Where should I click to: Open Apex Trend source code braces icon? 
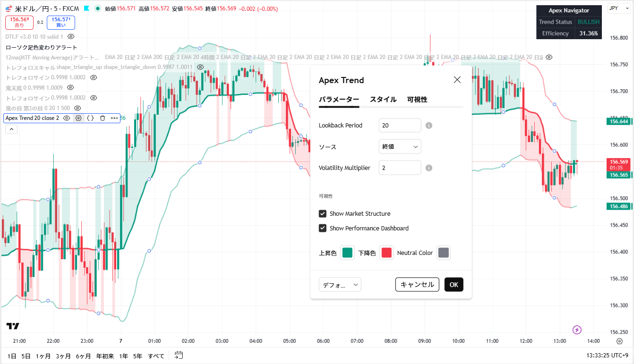click(90, 118)
